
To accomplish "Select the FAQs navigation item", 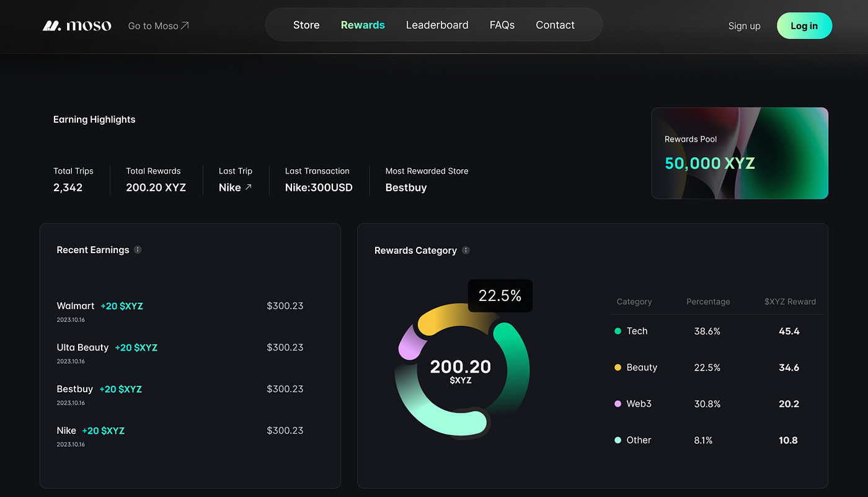I will [x=502, y=25].
